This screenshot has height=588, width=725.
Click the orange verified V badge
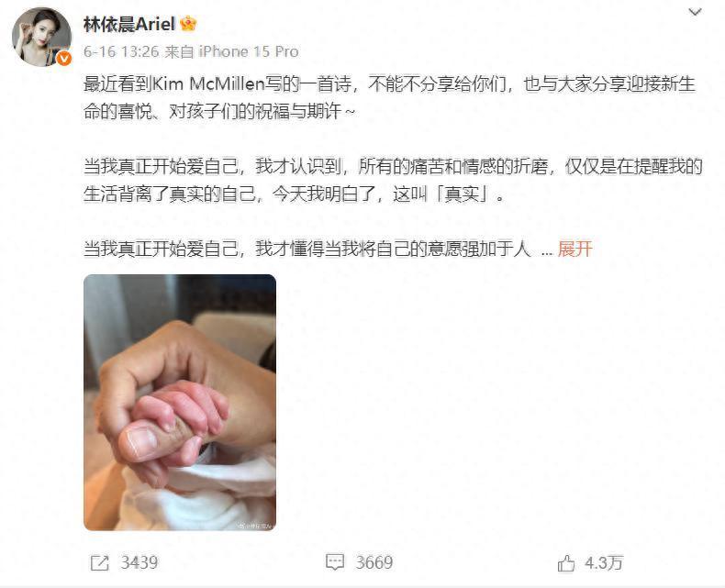pyautogui.click(x=64, y=58)
